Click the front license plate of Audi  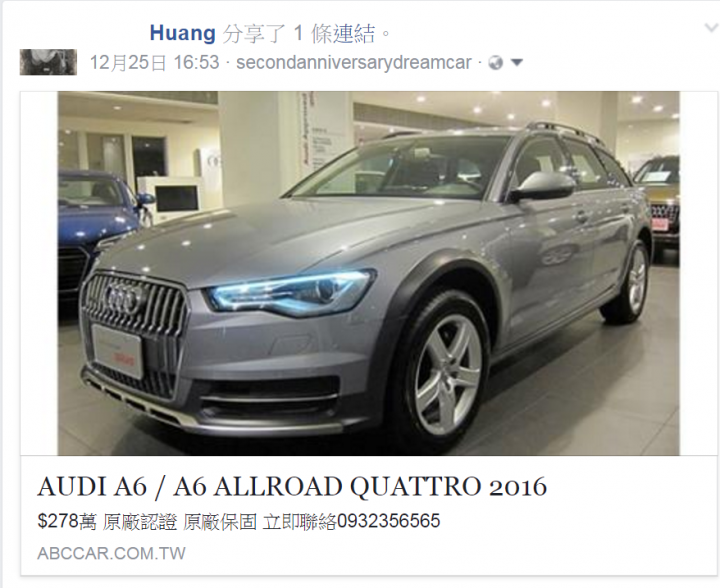coord(118,351)
